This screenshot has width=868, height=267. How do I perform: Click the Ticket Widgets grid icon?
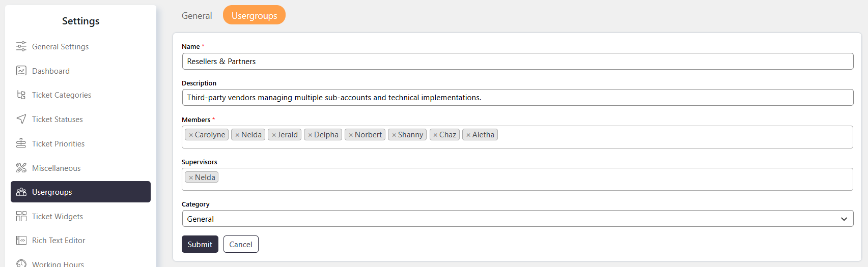click(21, 216)
